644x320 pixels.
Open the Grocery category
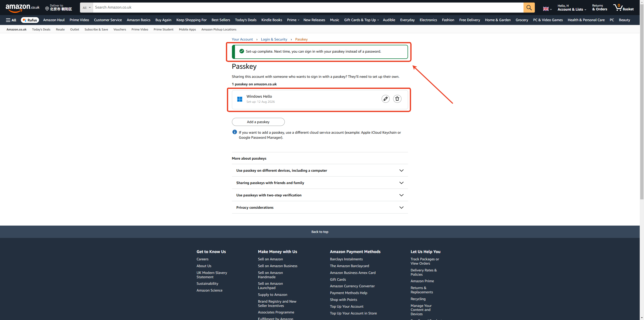(x=522, y=20)
